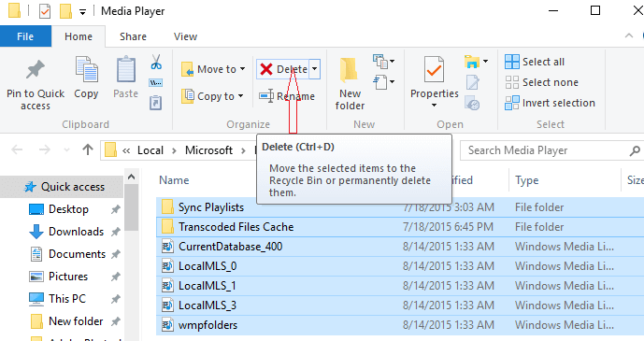Click the pin icon beside Desktop
This screenshot has height=341, width=644.
click(116, 209)
